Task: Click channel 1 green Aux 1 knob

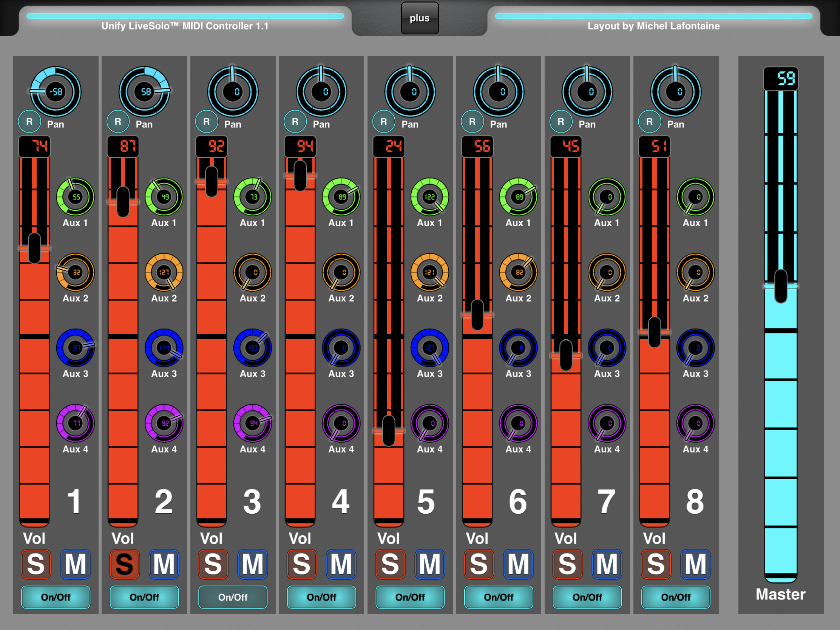Action: pos(75,197)
